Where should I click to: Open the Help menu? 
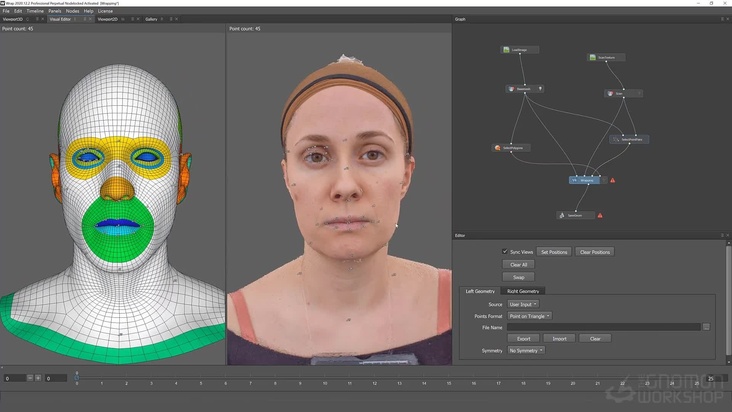[x=89, y=11]
